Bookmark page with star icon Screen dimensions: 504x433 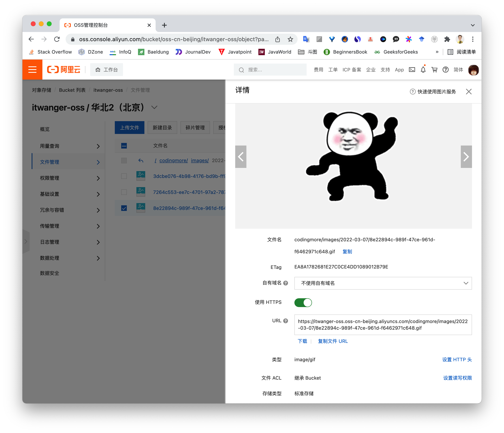tap(290, 39)
